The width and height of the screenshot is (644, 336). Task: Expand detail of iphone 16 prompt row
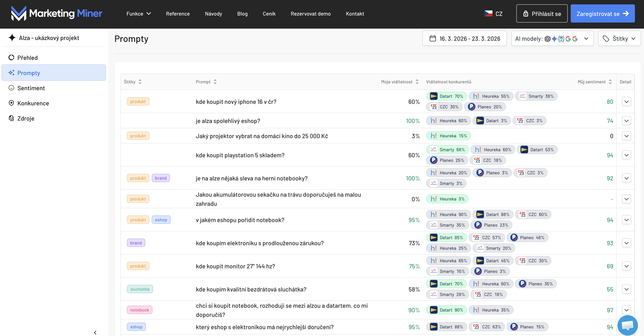626,102
